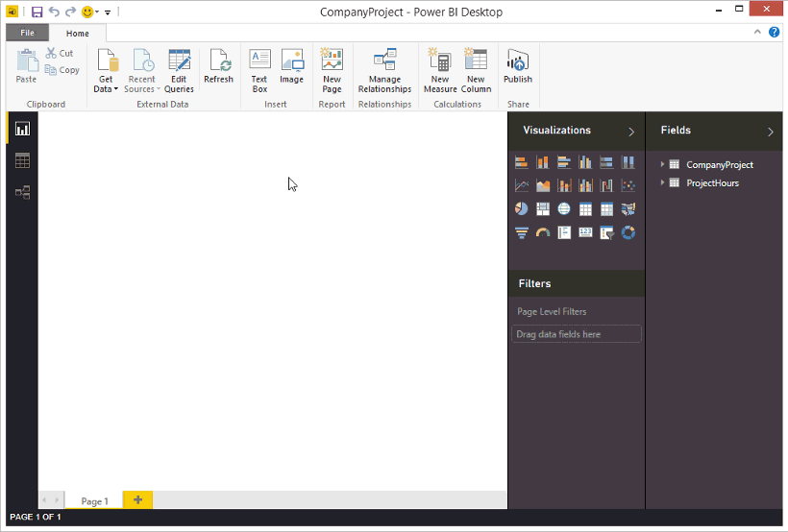
Task: Insert a Table visualization
Action: [585, 209]
